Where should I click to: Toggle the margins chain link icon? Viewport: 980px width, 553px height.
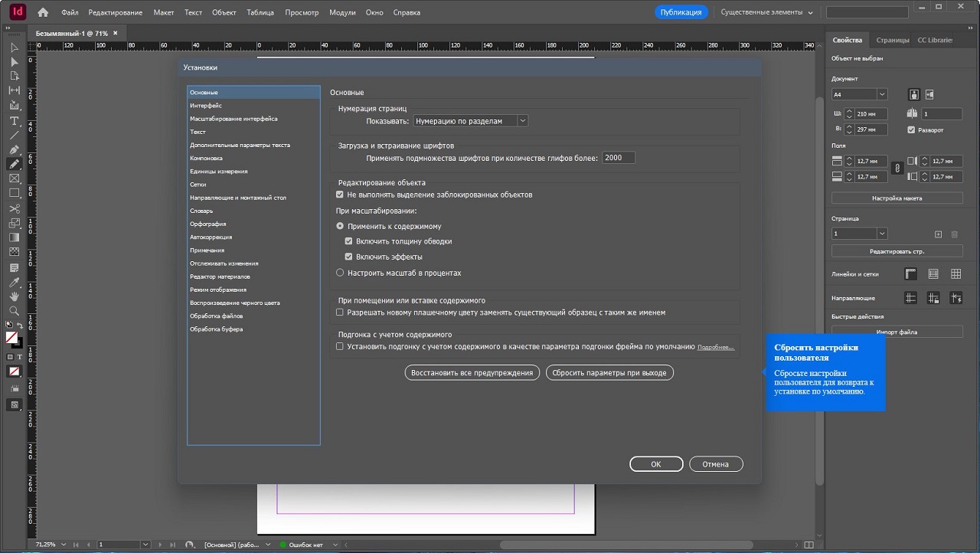tap(897, 169)
